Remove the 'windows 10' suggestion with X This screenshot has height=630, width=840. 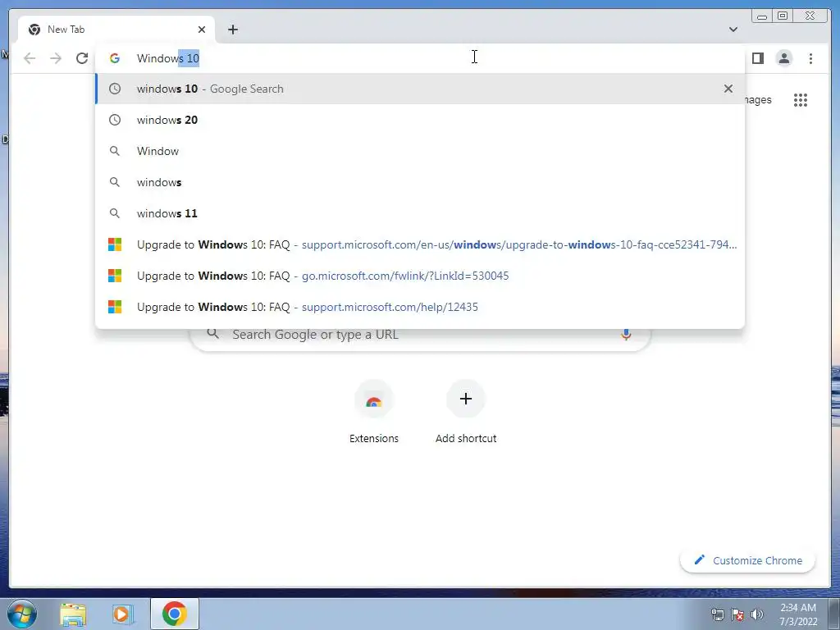tap(728, 89)
